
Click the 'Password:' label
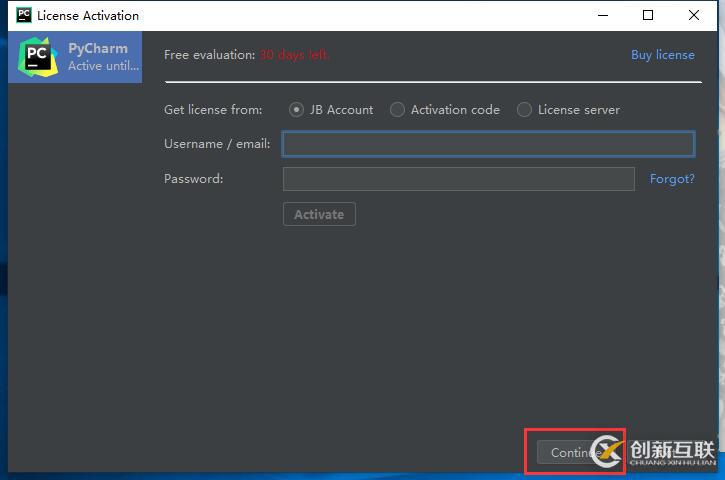pos(194,178)
